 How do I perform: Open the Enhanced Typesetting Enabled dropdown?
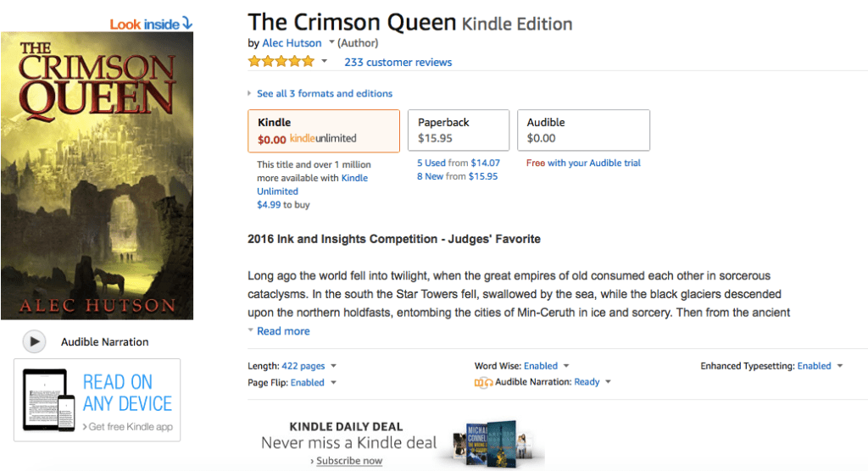(839, 366)
